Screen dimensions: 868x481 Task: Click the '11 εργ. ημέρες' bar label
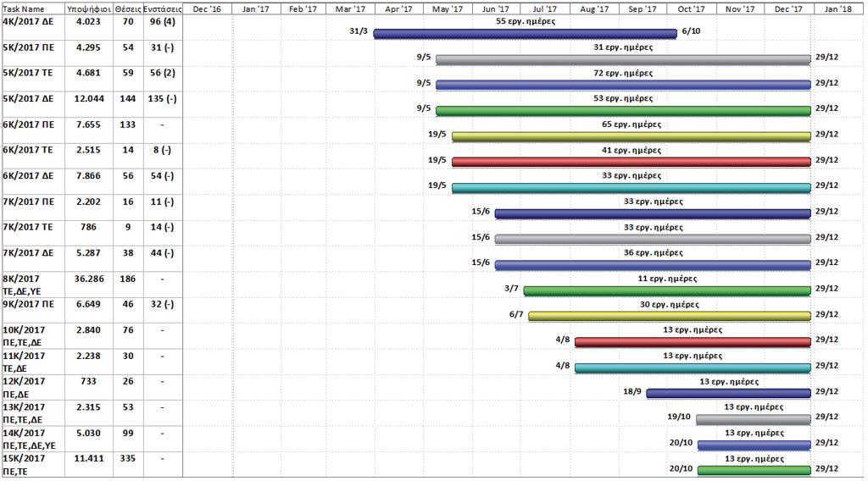[668, 279]
